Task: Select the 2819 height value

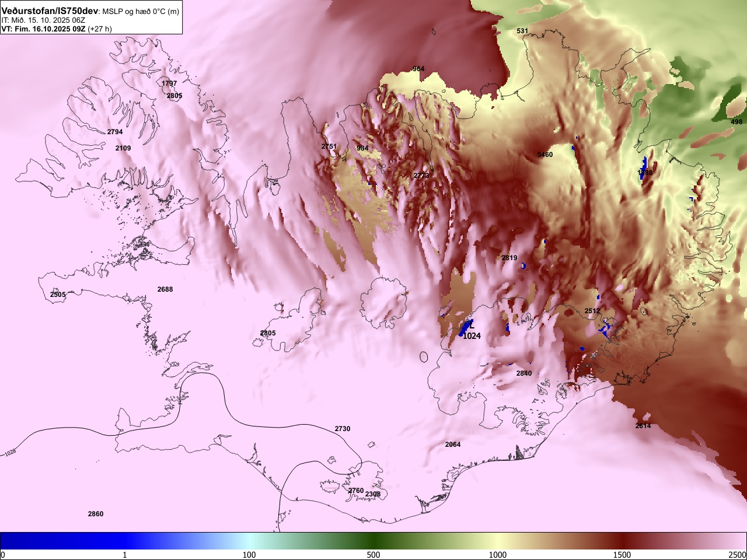Action: click(509, 258)
